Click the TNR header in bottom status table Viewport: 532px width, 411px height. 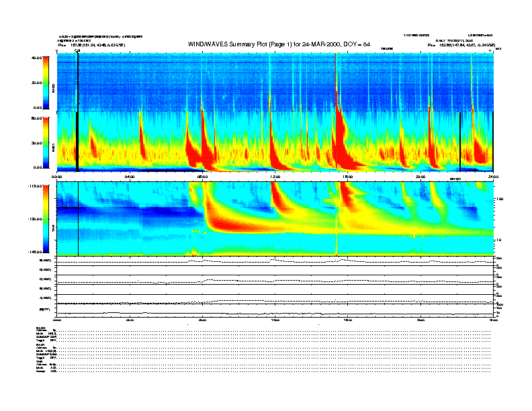click(39, 361)
